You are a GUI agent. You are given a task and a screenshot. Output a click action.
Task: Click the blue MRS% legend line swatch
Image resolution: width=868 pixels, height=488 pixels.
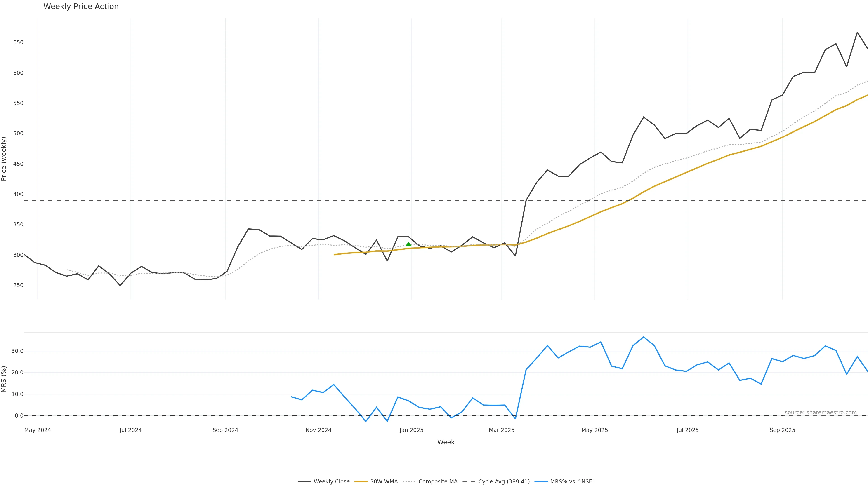[541, 482]
